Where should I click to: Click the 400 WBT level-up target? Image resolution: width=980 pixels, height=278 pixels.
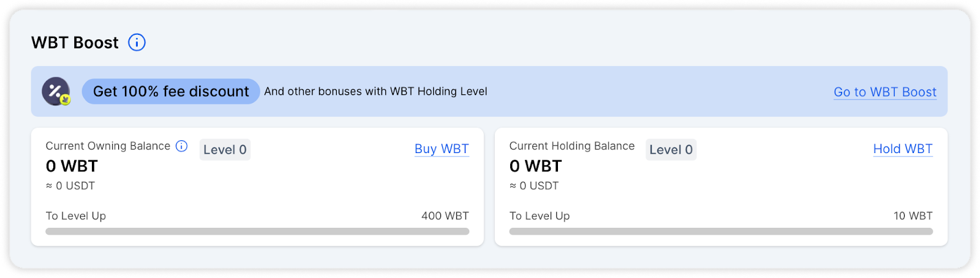(x=445, y=216)
